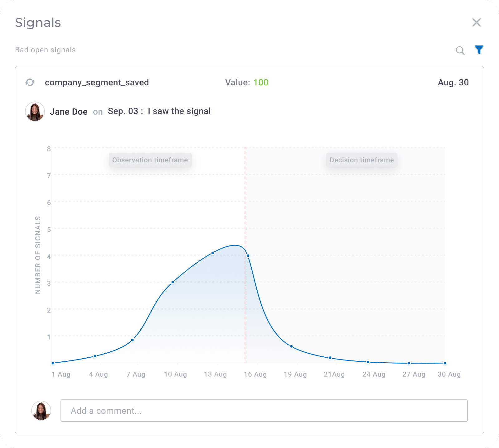
Task: Open the filter icon for signals
Action: click(479, 50)
